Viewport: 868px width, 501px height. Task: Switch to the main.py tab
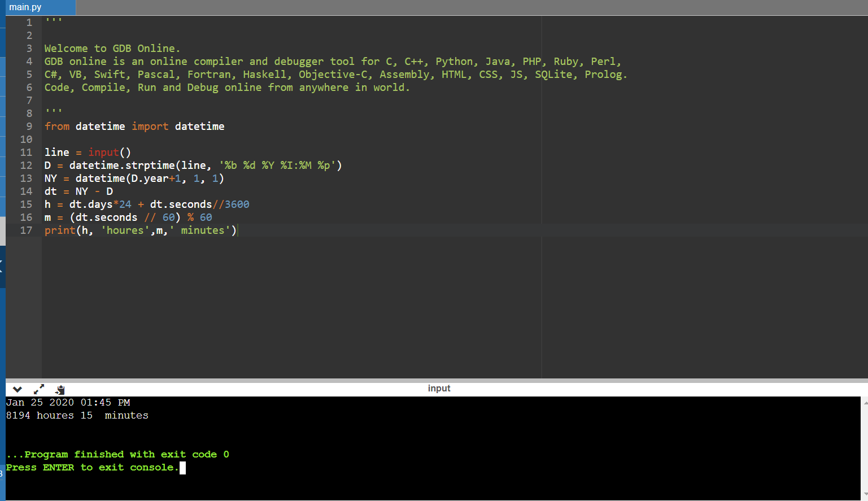point(25,7)
